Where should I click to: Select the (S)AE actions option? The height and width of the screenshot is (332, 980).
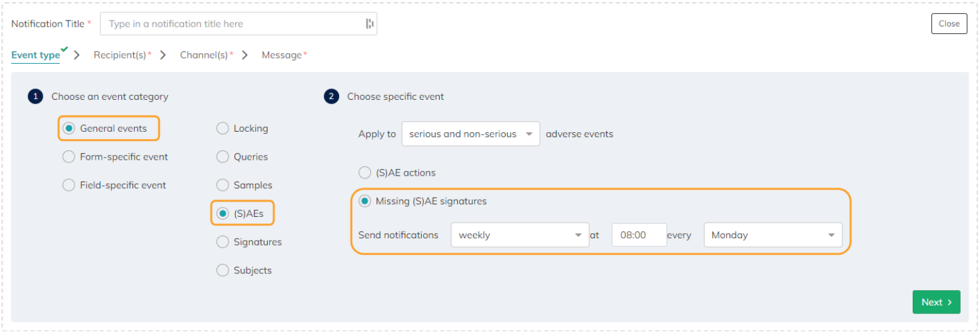click(x=364, y=173)
